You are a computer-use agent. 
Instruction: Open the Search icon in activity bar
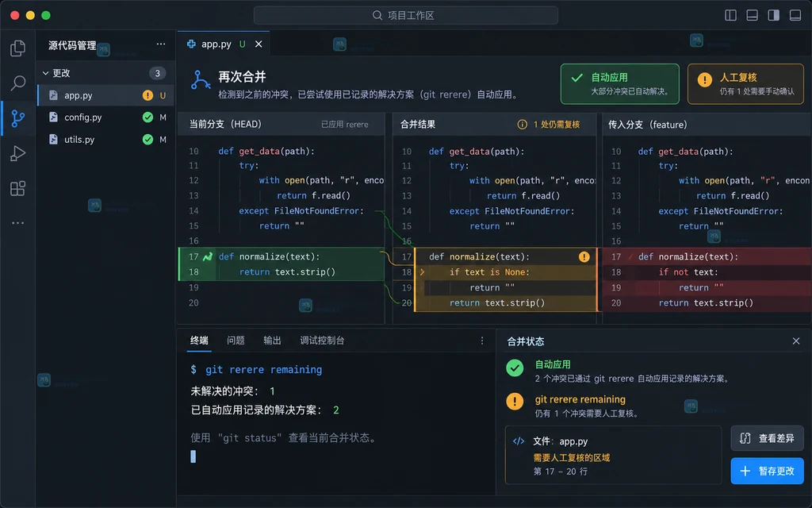click(17, 83)
